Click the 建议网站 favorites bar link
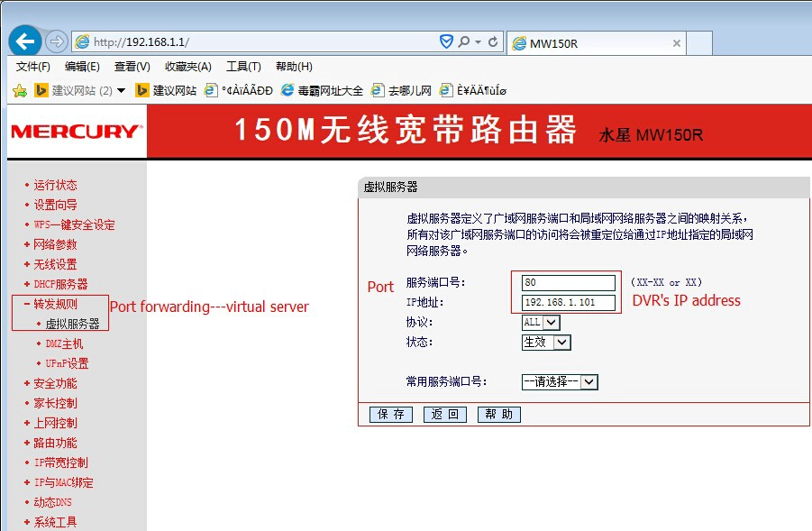This screenshot has width=812, height=531. [x=166, y=91]
